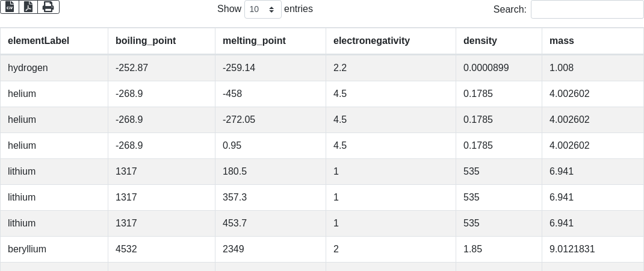Export the table as CSV

click(10, 7)
